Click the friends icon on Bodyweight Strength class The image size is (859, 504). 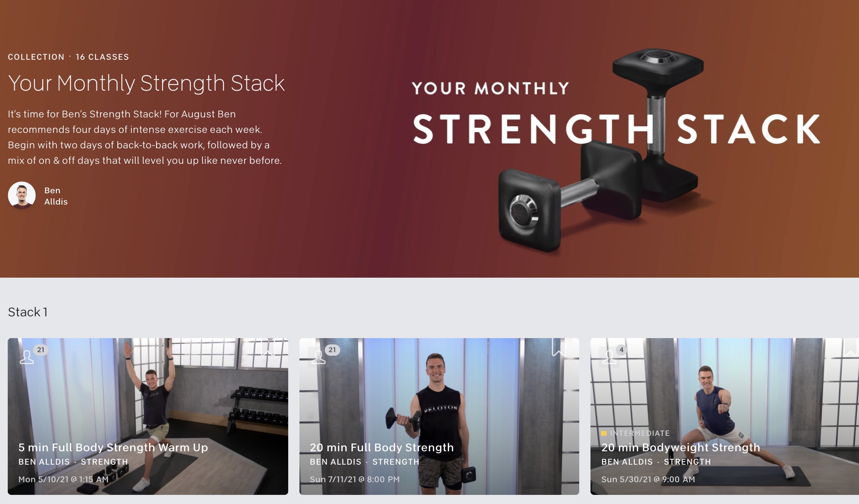click(609, 357)
